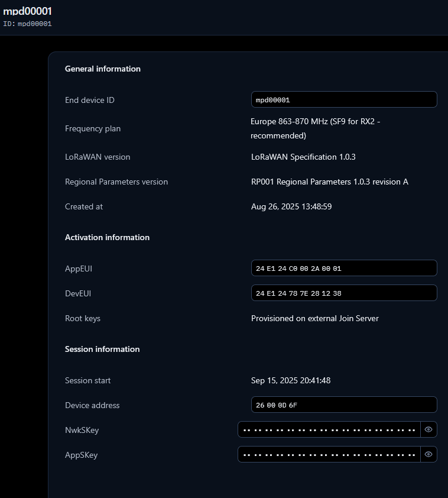The width and height of the screenshot is (448, 498).
Task: Click the mpd00001 page title
Action: point(28,11)
